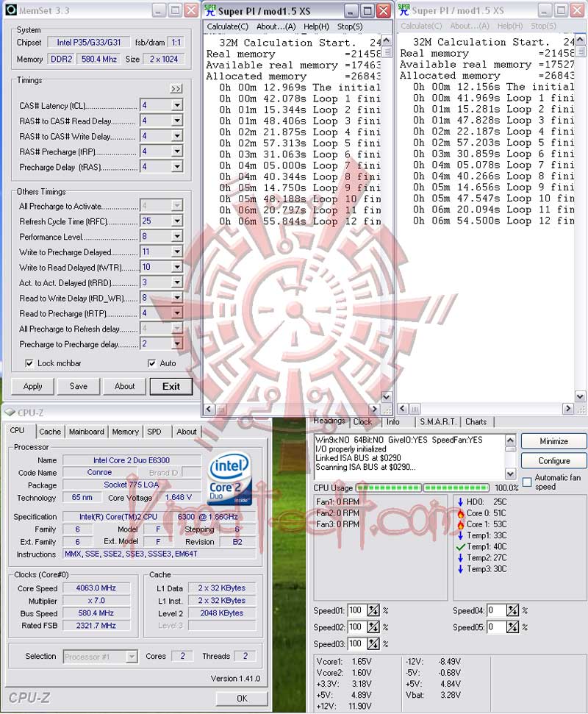The height and width of the screenshot is (714, 588).
Task: Open the RAS# Precharge (tRP) dropdown
Action: 177,151
